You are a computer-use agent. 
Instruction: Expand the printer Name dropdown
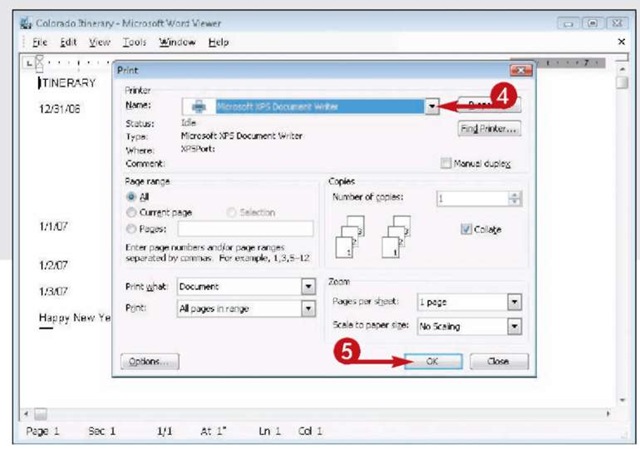431,107
